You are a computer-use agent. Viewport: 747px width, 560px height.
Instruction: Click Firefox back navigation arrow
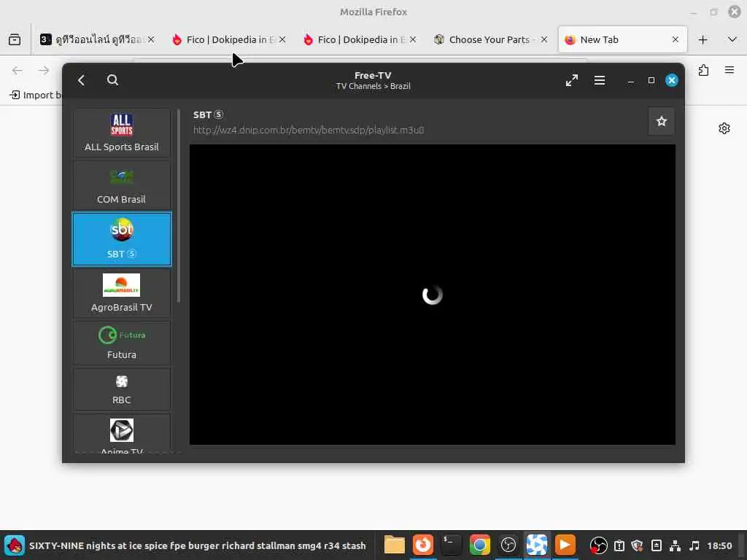click(x=18, y=71)
